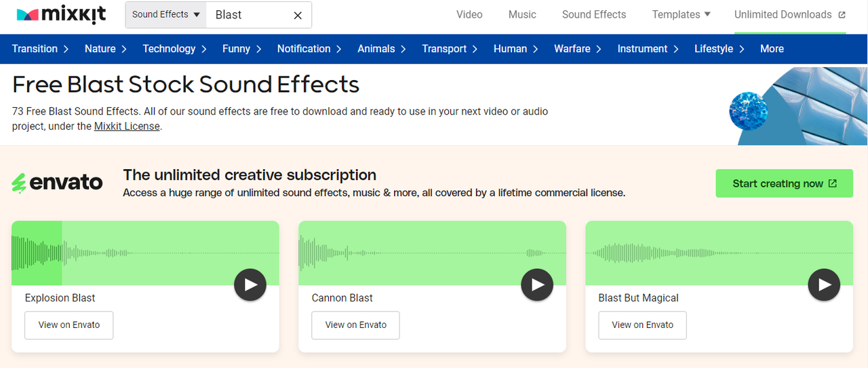This screenshot has height=368, width=868.
Task: Play the Cannon Blast sound
Action: pos(537,284)
